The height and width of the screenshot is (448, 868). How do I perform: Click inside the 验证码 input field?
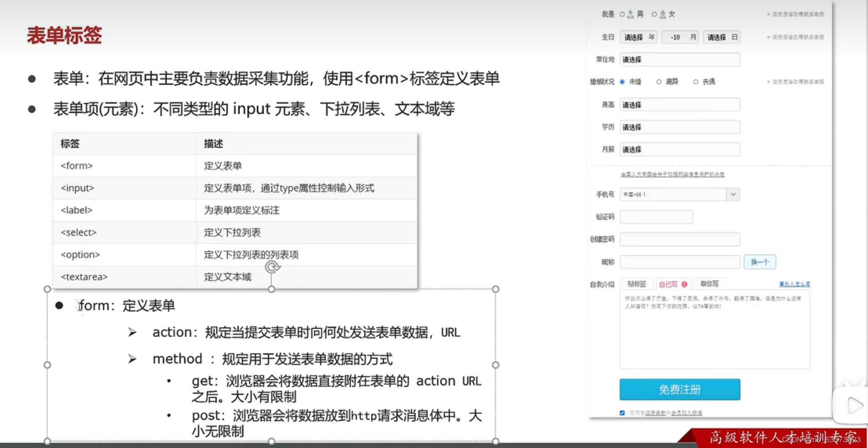[x=657, y=217]
